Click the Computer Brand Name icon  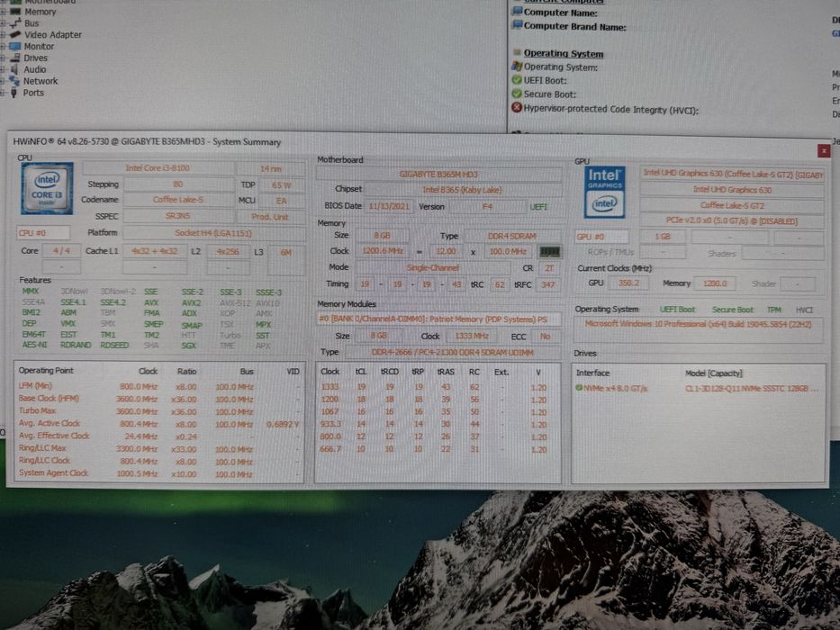pyautogui.click(x=517, y=24)
